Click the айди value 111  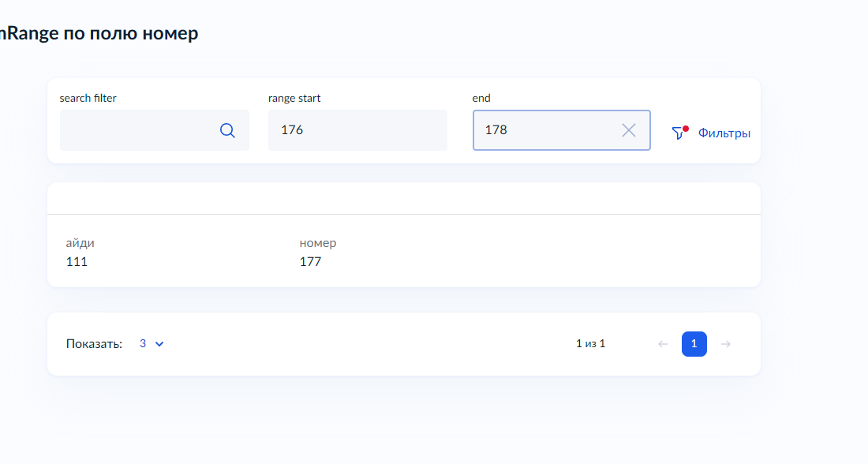click(77, 262)
